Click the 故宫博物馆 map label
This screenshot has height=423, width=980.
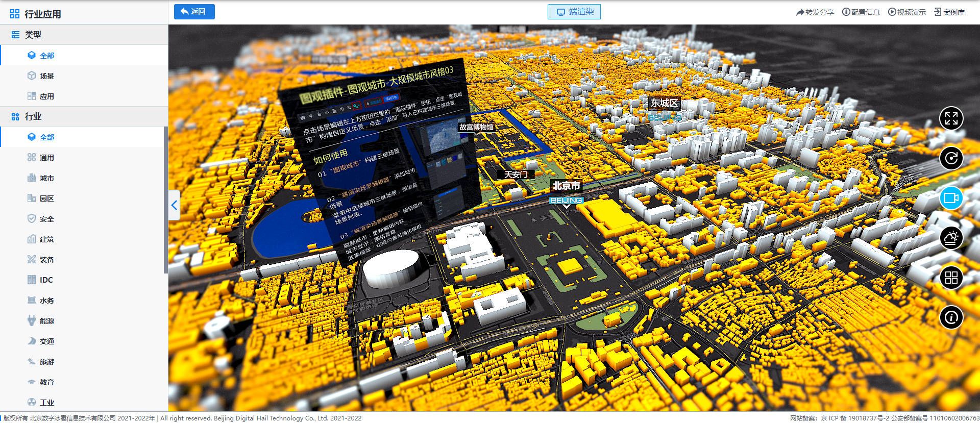476,127
